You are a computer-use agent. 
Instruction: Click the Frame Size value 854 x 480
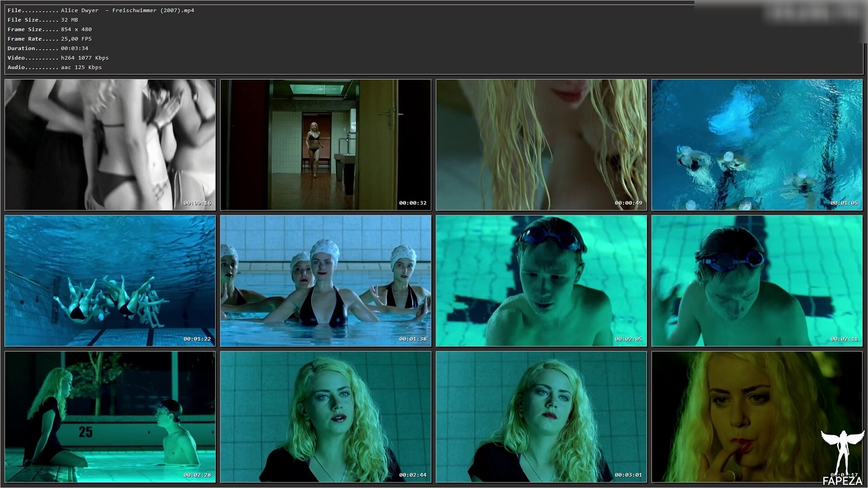coord(76,29)
